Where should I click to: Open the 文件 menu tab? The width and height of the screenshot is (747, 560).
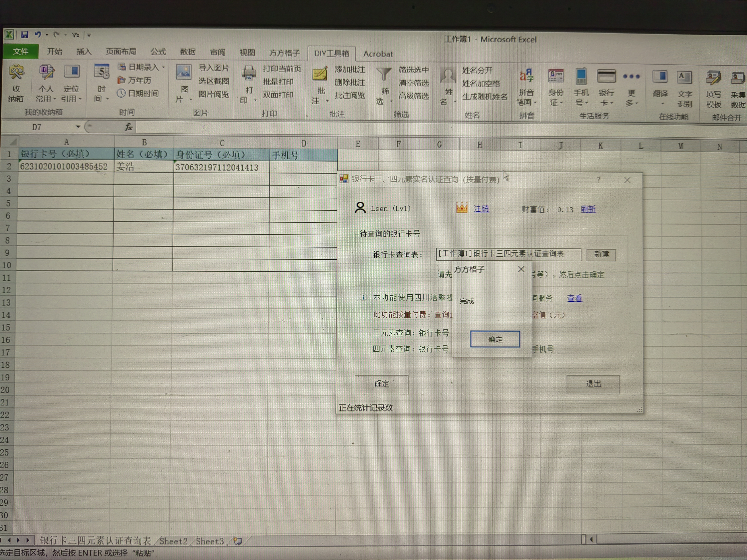point(21,51)
